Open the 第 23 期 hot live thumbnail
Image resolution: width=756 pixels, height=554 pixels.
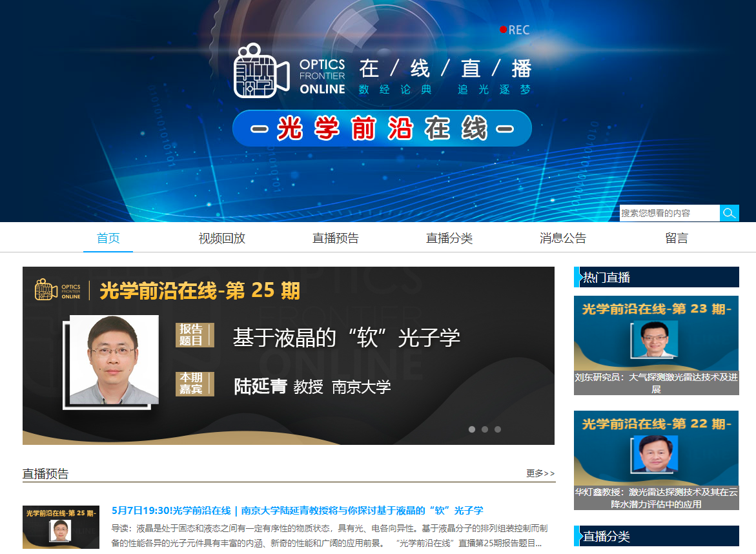pos(656,333)
